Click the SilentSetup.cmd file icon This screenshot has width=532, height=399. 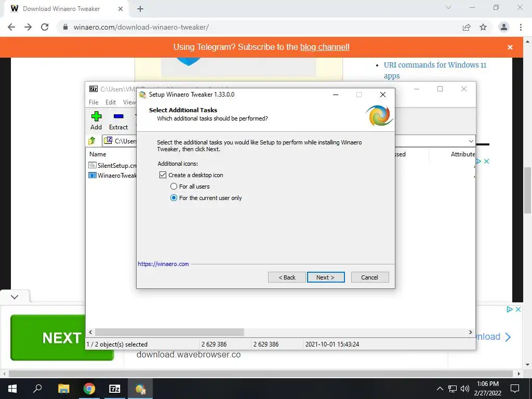pos(92,165)
